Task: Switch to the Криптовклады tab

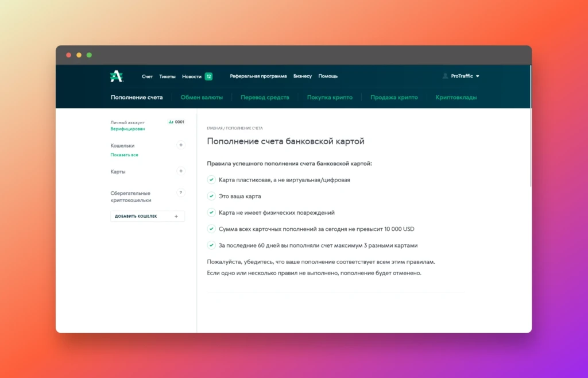Action: (457, 98)
